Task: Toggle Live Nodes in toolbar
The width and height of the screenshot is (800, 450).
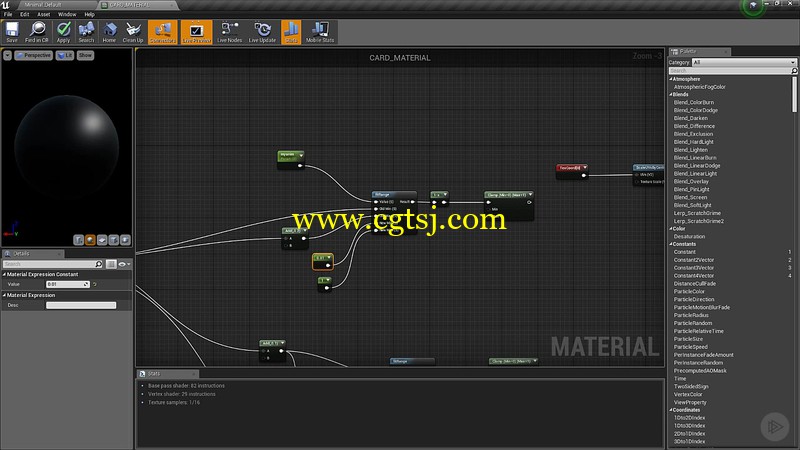Action: pyautogui.click(x=230, y=32)
